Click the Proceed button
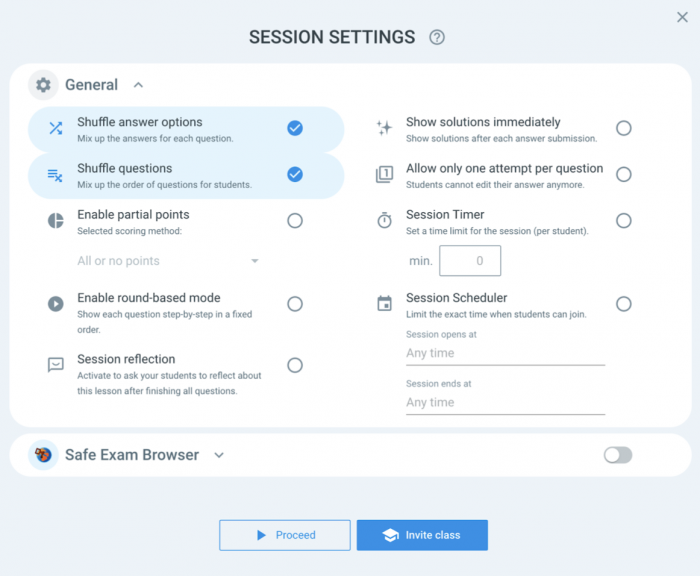 click(x=285, y=535)
